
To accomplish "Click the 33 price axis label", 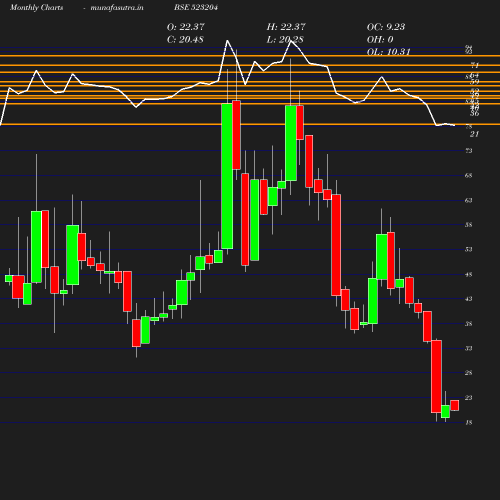I will point(469,348).
